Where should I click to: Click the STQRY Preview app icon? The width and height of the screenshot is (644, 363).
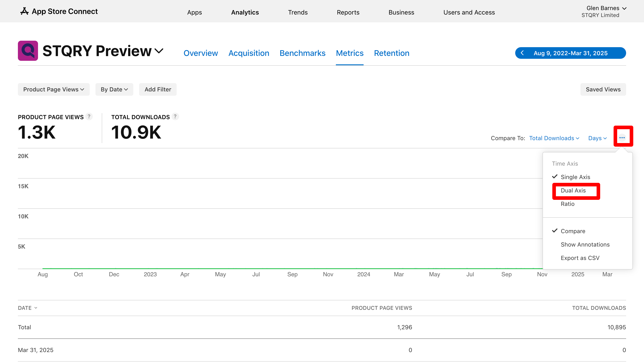point(28,51)
